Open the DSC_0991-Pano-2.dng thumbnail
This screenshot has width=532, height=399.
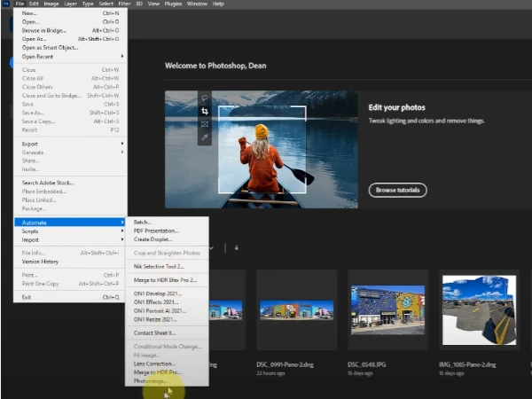tap(296, 309)
